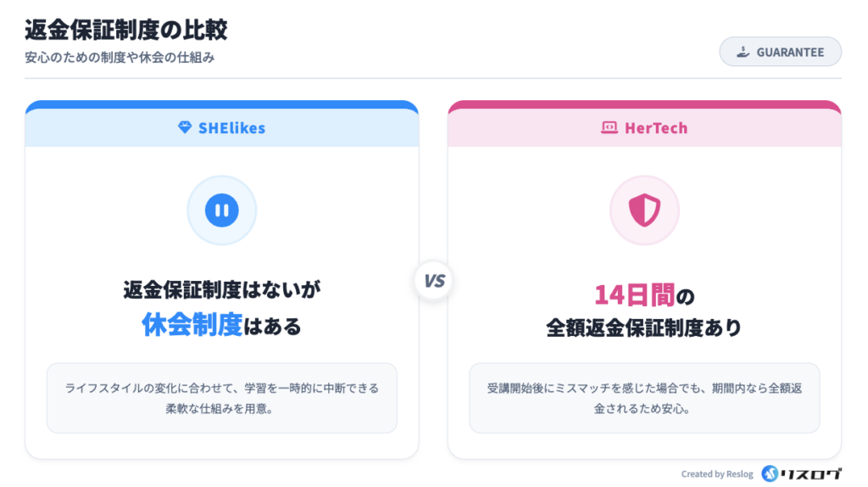Image resolution: width=868 pixels, height=487 pixels.
Task: Click the blue Reslog logo icon
Action: click(x=770, y=473)
